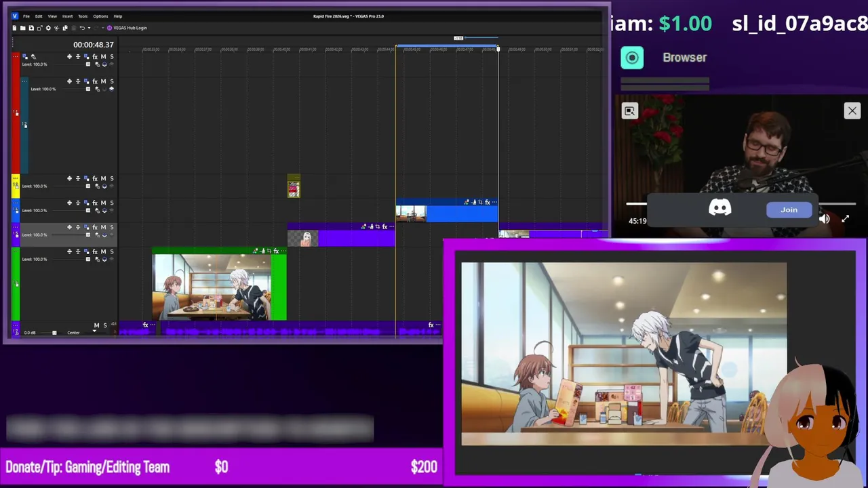Solo the bottom audio track
Screen dimensions: 868x488
105,325
